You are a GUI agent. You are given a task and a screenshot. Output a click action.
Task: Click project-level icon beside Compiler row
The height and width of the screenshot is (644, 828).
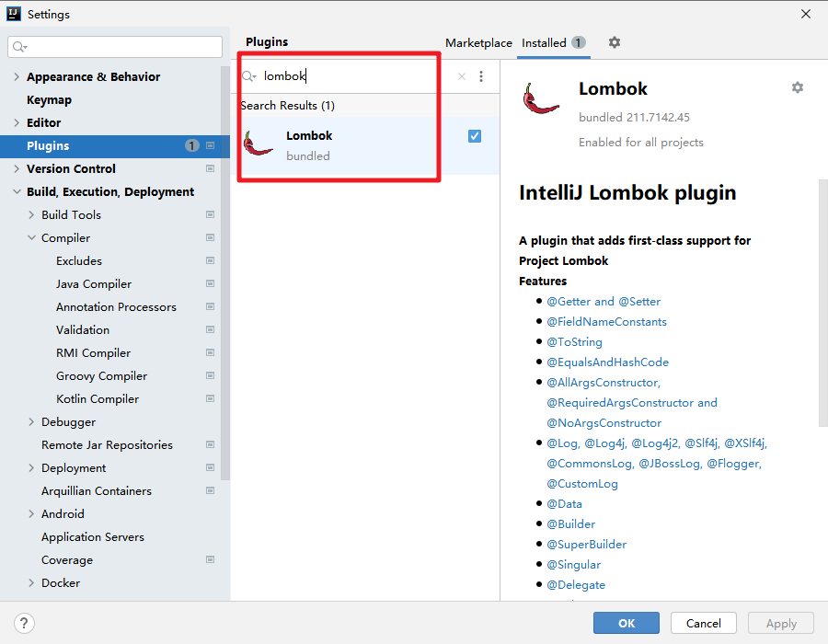[210, 238]
